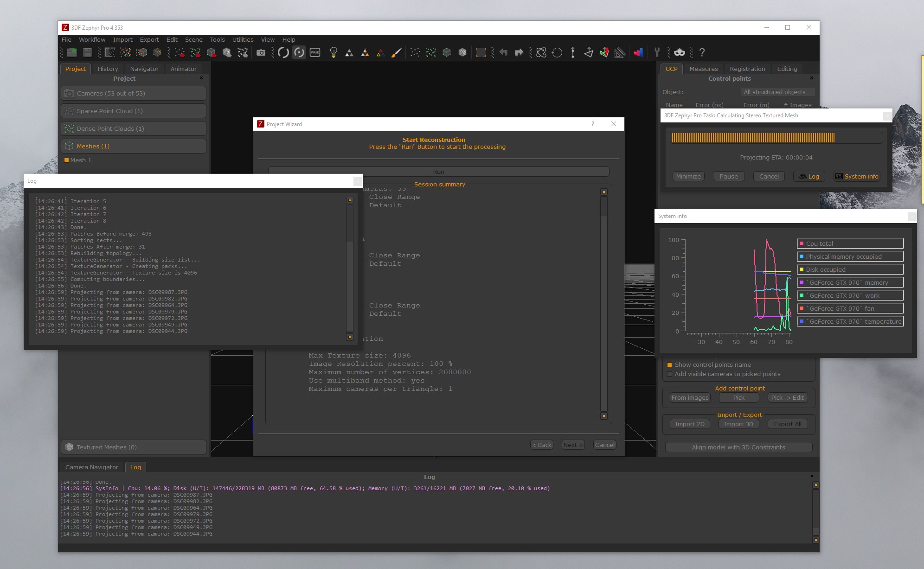The height and width of the screenshot is (569, 924).
Task: Open the Workflow menu
Action: click(92, 40)
